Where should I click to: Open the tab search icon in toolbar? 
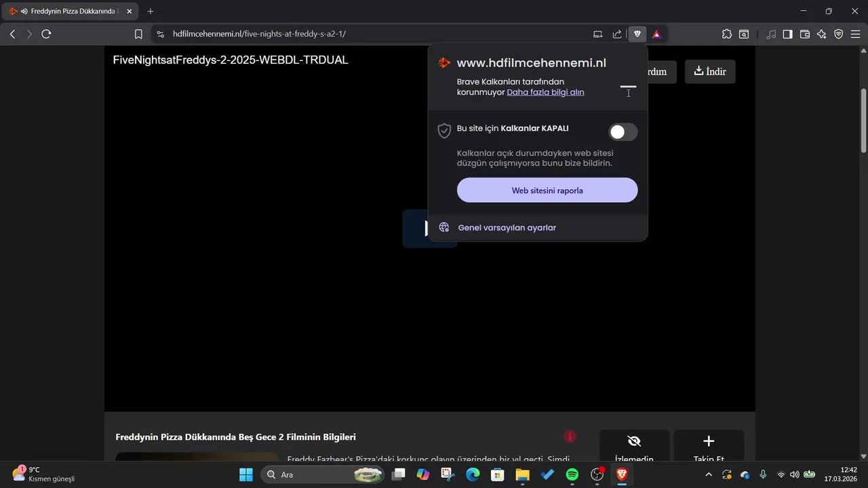744,34
